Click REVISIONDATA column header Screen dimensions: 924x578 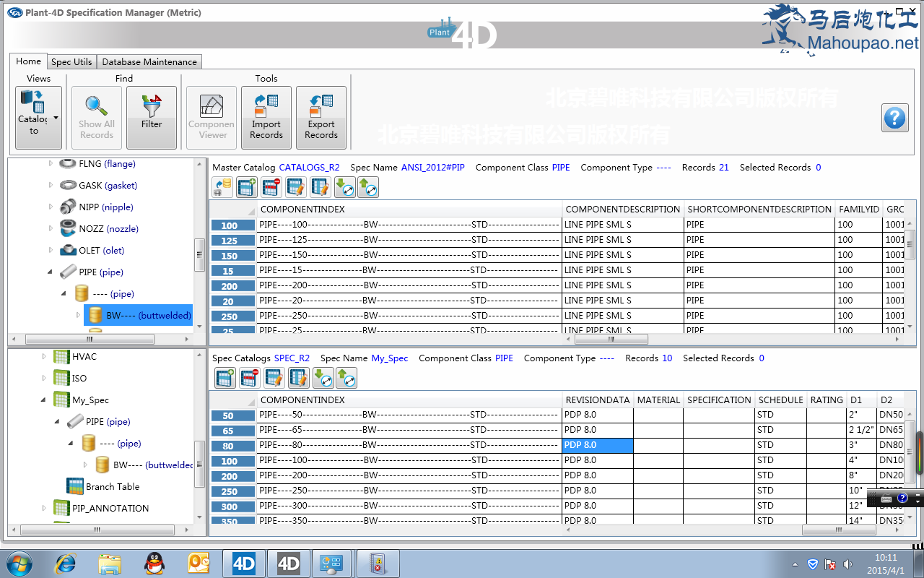[x=598, y=400]
